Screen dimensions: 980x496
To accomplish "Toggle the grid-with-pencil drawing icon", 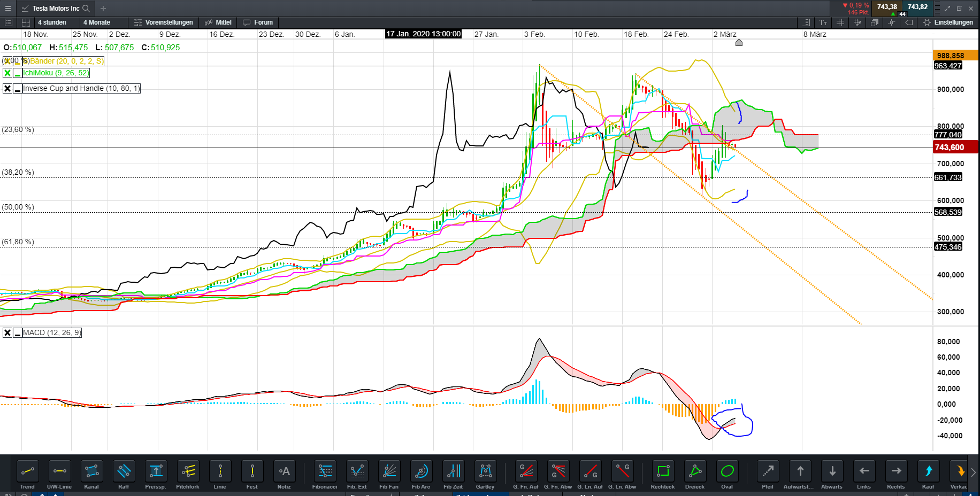I will (x=857, y=22).
